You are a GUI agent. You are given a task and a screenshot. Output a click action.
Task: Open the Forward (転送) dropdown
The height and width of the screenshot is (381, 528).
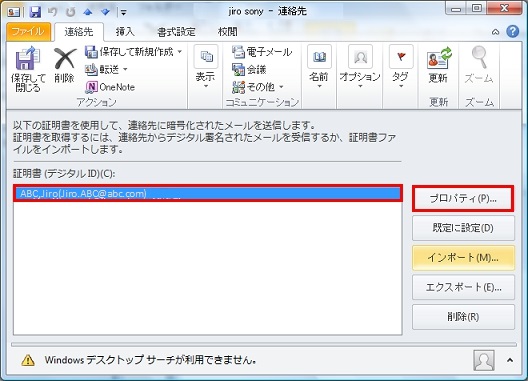(125, 69)
